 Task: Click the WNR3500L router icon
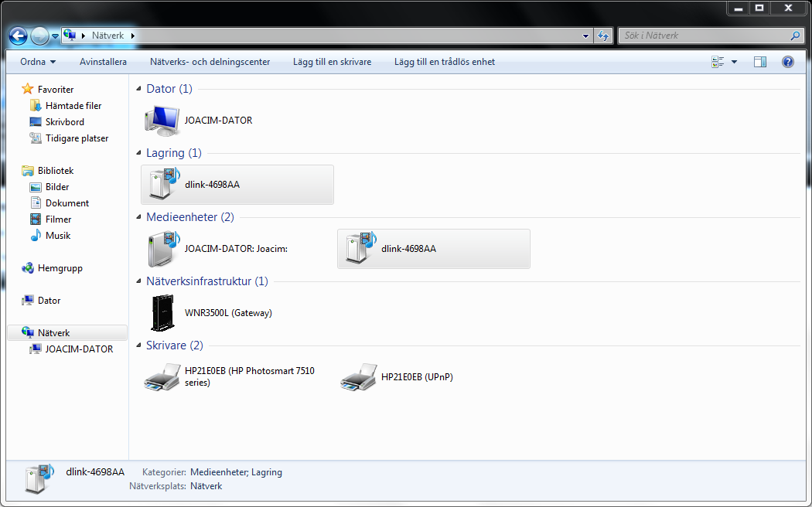point(162,313)
